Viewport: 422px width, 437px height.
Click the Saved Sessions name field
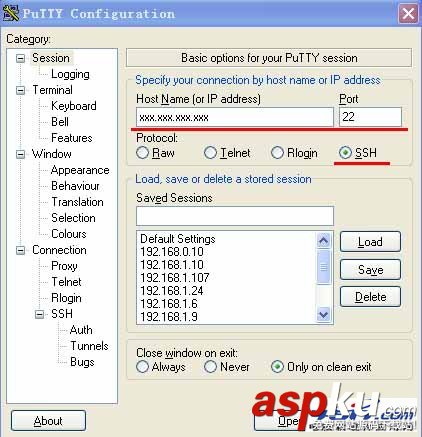[235, 216]
